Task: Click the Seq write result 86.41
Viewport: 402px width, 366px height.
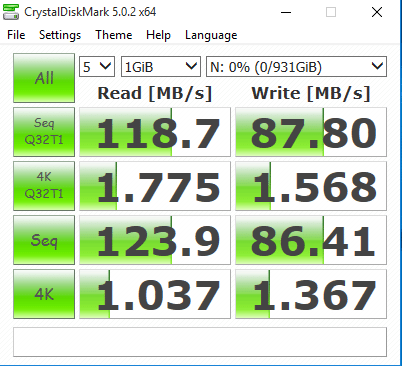Action: (x=311, y=240)
